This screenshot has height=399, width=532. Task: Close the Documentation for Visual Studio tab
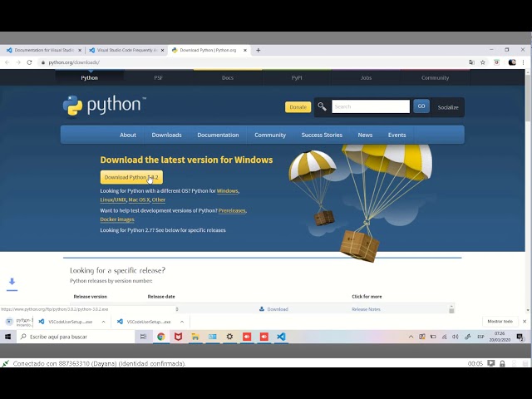tap(80, 50)
